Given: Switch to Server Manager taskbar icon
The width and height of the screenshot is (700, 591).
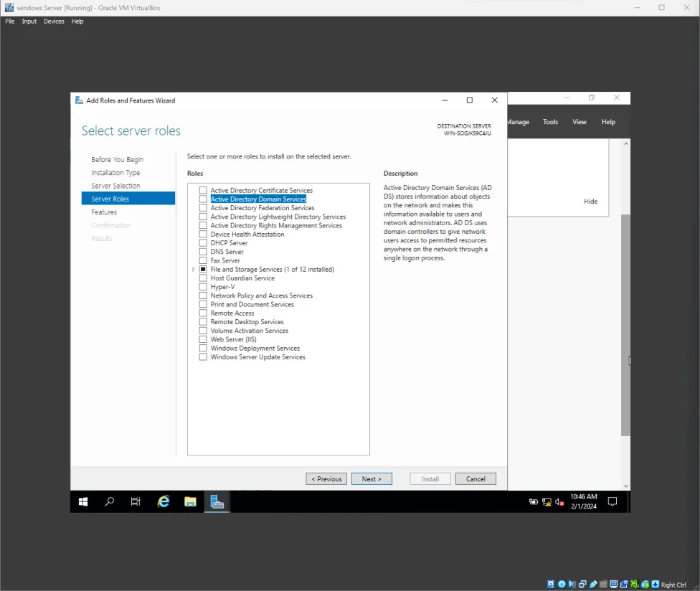Looking at the screenshot, I should pos(217,502).
